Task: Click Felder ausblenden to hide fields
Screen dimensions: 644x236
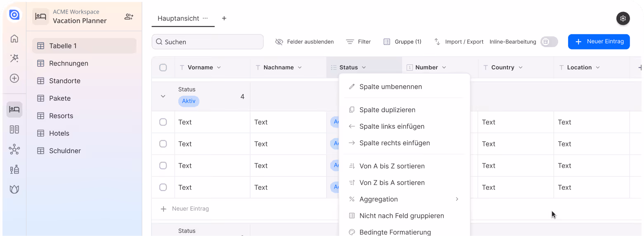Action: click(304, 42)
